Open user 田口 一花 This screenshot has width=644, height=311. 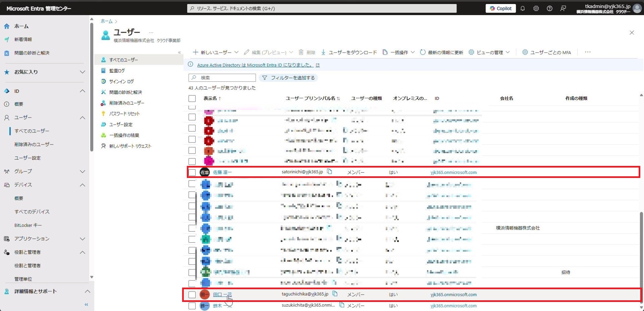(x=222, y=295)
